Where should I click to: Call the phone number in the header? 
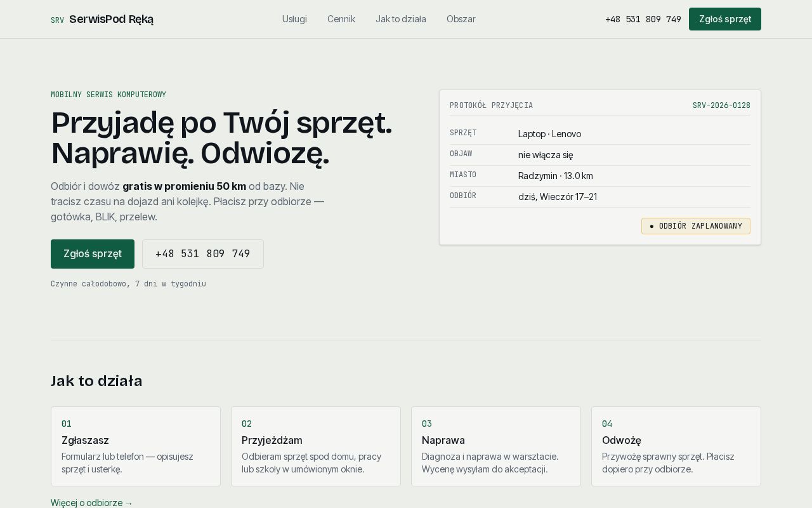(643, 19)
